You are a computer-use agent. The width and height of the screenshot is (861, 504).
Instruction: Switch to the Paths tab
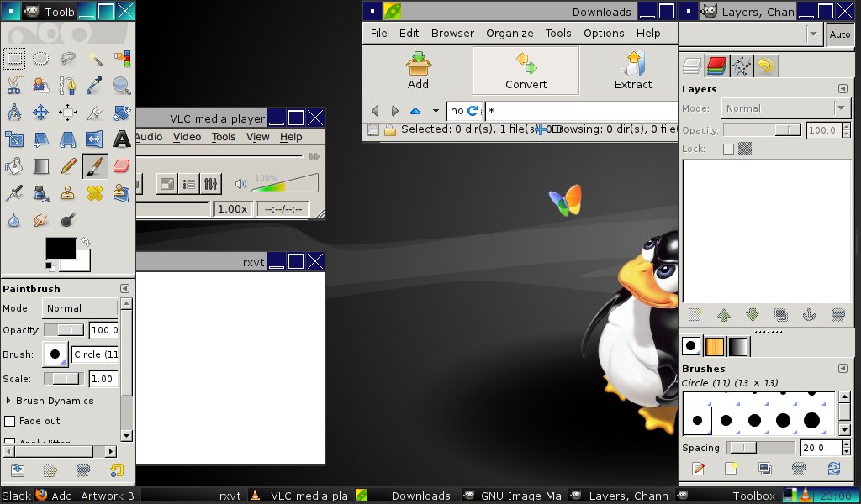(x=742, y=66)
